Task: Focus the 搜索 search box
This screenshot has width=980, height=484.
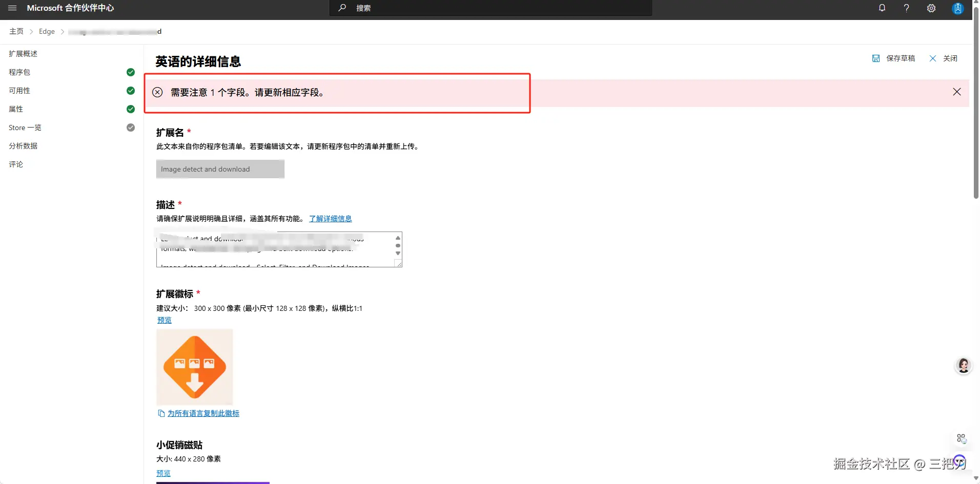Action: (491, 8)
